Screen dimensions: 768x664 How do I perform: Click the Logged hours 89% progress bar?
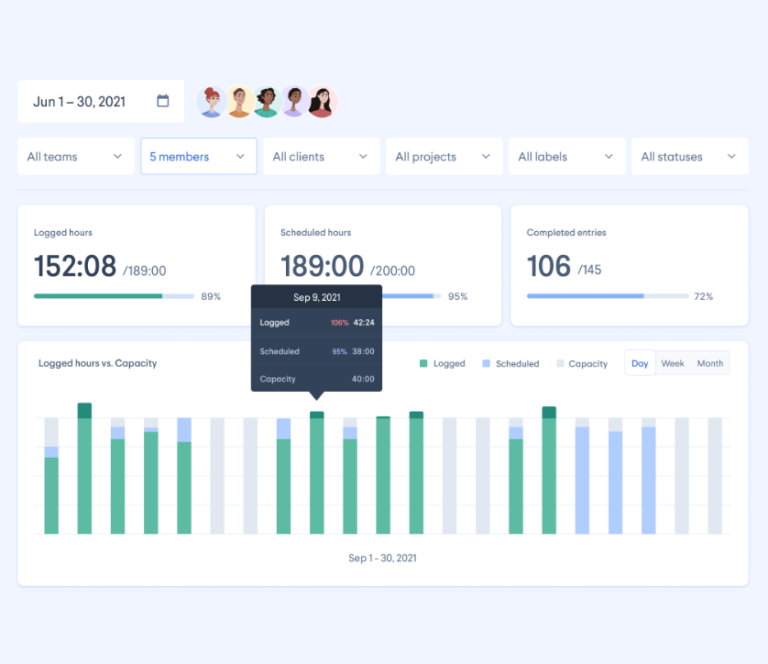pos(114,296)
